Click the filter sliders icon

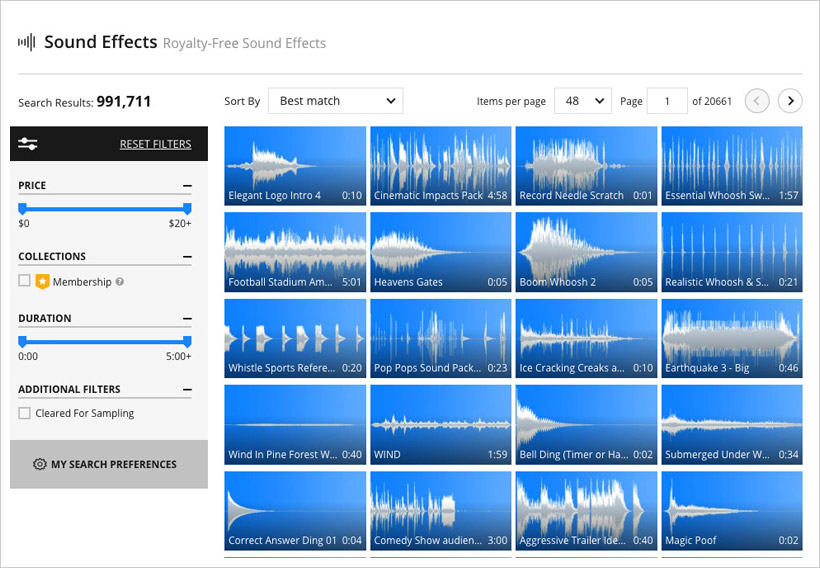coord(28,144)
